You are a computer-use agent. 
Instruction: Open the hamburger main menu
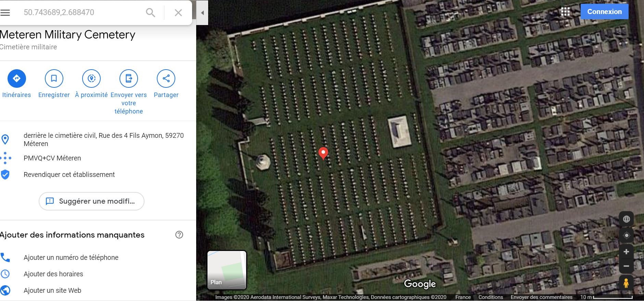(5, 13)
